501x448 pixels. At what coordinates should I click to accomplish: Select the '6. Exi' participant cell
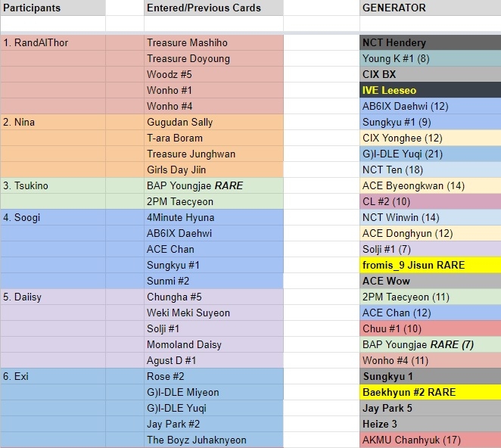(53, 376)
